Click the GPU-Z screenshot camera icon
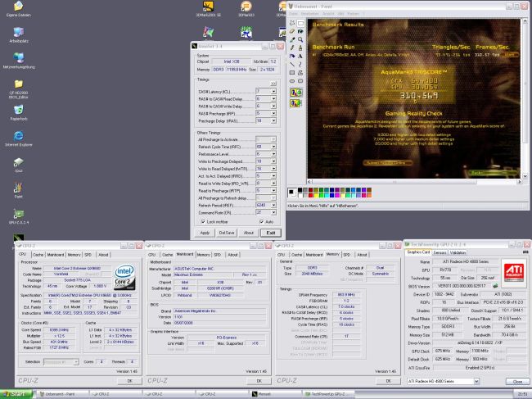Screen dimensions: 532x399 pyautogui.click(x=525, y=252)
